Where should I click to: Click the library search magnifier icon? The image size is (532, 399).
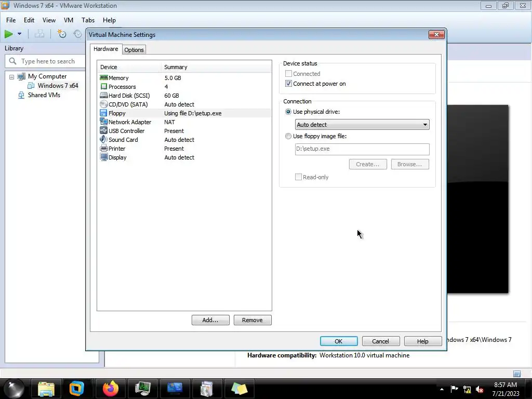tap(12, 61)
